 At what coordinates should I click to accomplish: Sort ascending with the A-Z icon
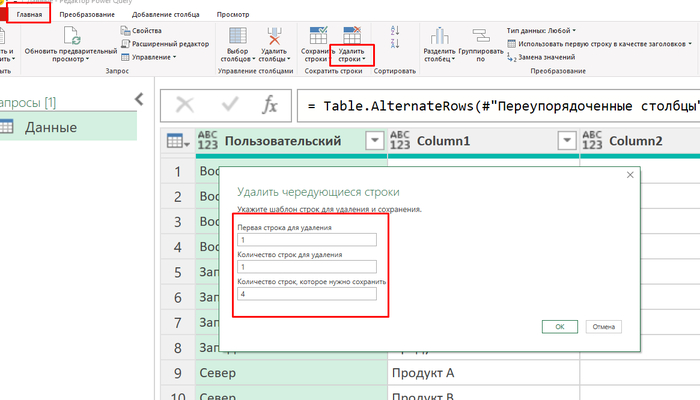pyautogui.click(x=395, y=30)
